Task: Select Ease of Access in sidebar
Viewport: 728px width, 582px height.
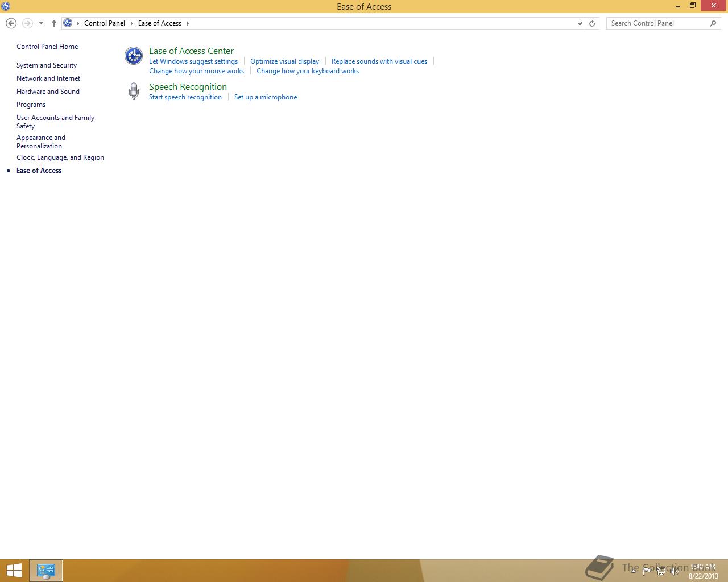Action: [x=39, y=171]
